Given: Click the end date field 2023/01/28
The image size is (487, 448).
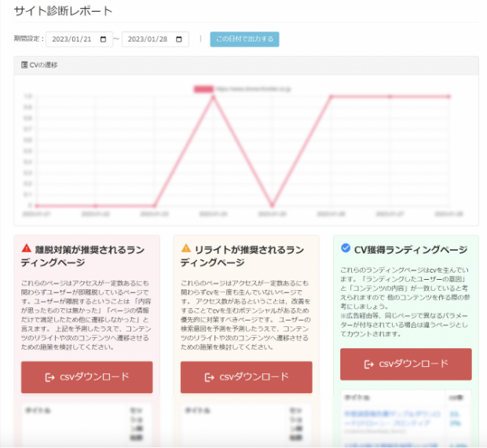Looking at the screenshot, I should coord(149,39).
